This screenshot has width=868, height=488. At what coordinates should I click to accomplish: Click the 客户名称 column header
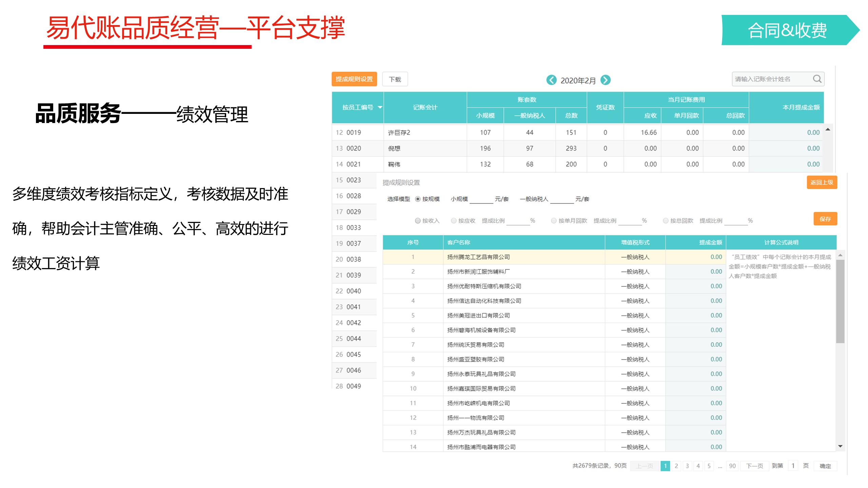524,242
